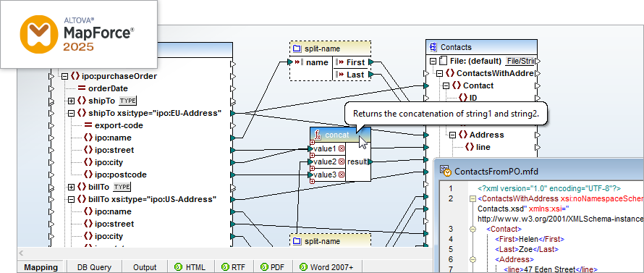The width and height of the screenshot is (644, 273).
Task: Open the Word 2007+ output tab
Action: coord(327,266)
